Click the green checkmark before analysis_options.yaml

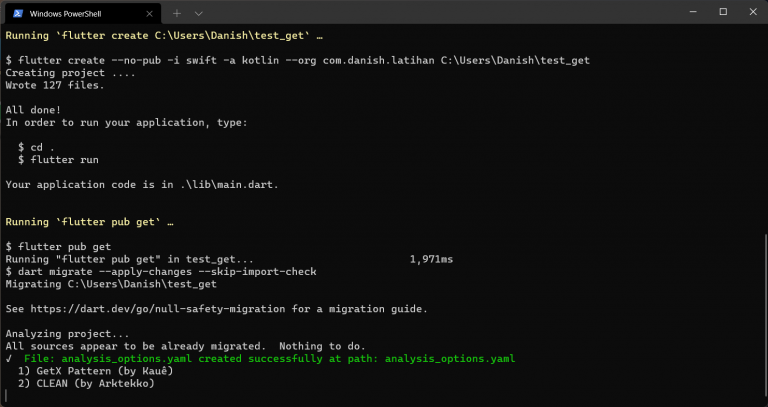[9, 358]
